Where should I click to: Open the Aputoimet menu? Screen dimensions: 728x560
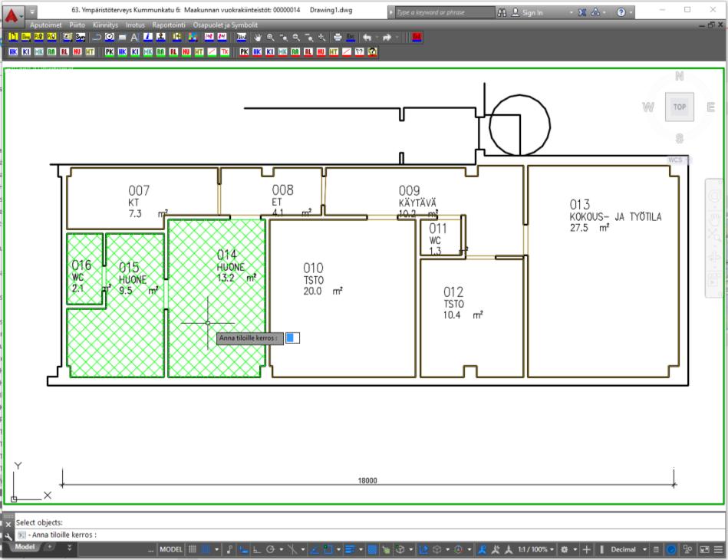click(x=45, y=25)
